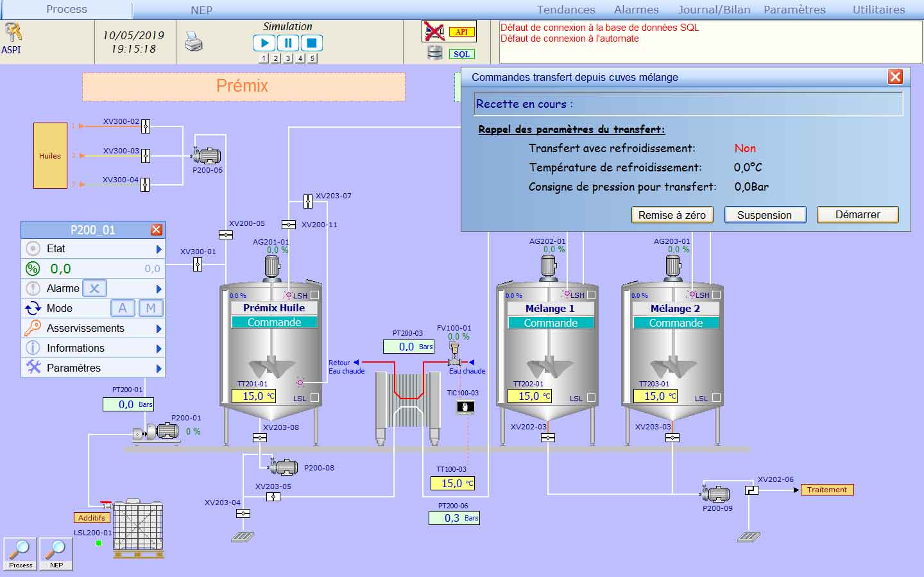Open the Journal/Bilan menu

click(x=714, y=10)
